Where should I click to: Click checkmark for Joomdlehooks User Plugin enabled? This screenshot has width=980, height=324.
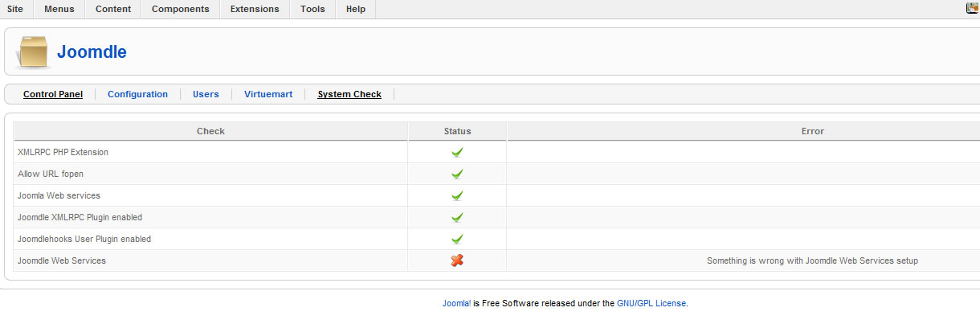[457, 239]
